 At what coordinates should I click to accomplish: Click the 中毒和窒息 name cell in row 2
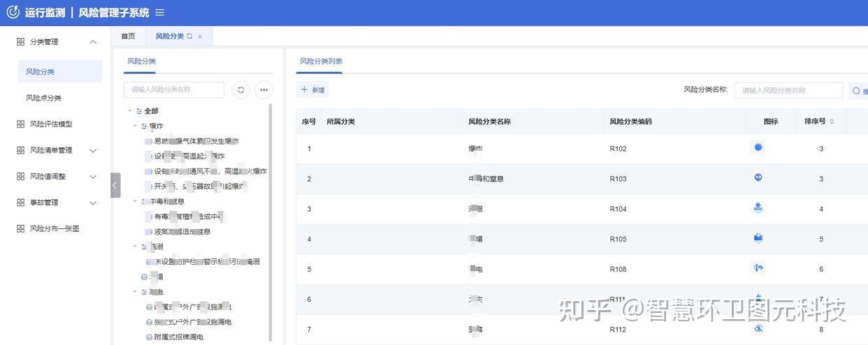pos(486,179)
